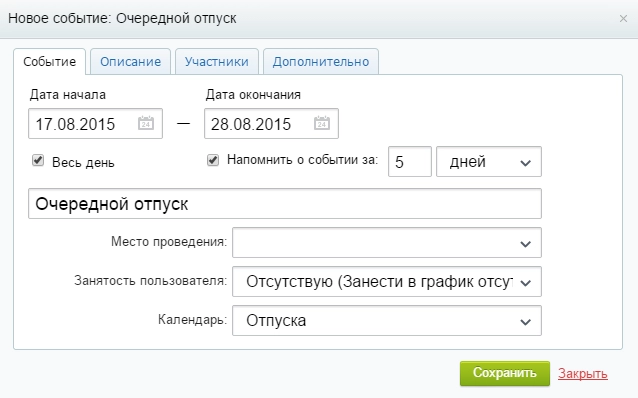Click the event name field 'Очередной отпуск'
638x398 pixels.
(284, 203)
